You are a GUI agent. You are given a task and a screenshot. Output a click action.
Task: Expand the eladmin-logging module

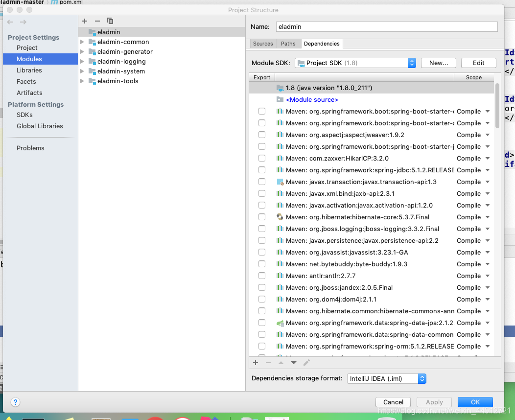[82, 61]
